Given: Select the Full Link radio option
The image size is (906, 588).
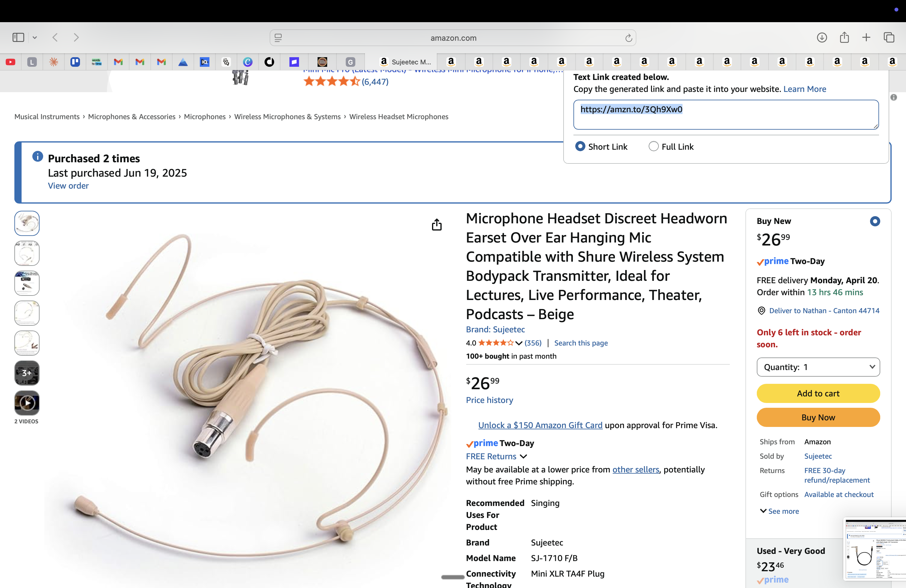Looking at the screenshot, I should coord(653,146).
